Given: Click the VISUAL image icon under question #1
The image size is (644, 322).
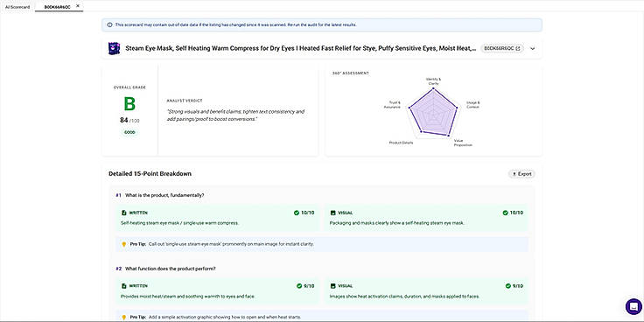Looking at the screenshot, I should (332, 213).
